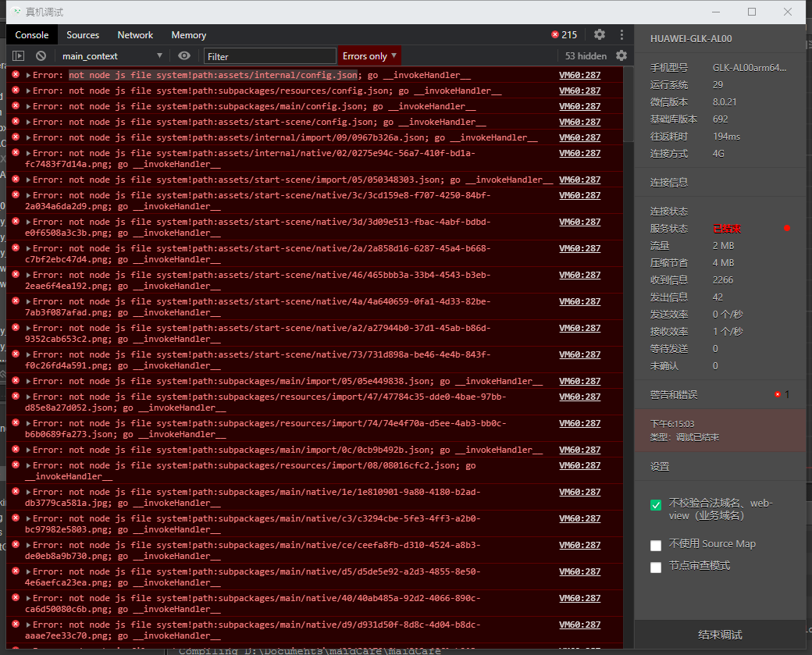
Task: Clear the console with the ban icon
Action: pos(41,56)
